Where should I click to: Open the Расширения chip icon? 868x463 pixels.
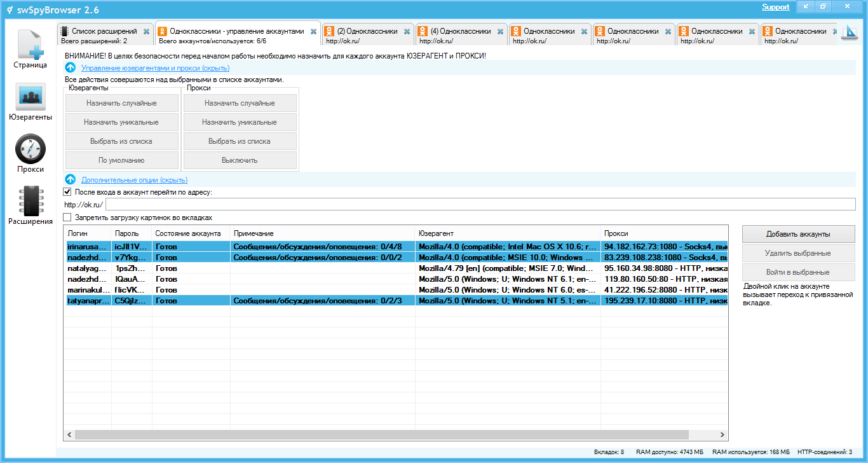[30, 201]
